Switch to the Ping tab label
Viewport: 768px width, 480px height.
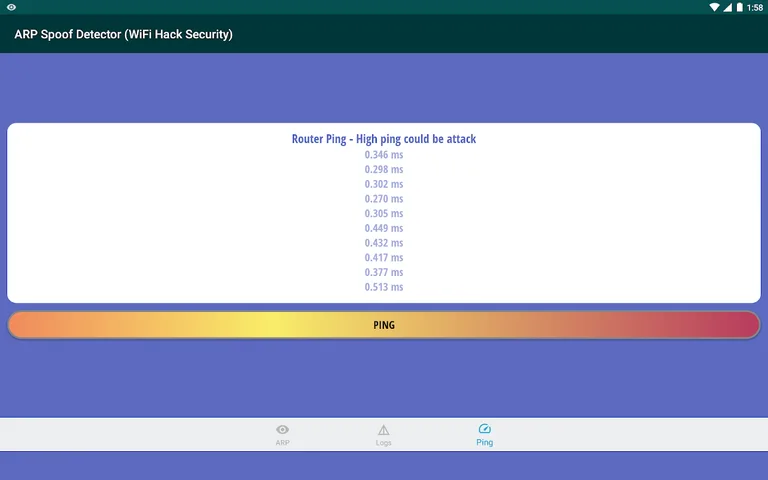point(484,442)
